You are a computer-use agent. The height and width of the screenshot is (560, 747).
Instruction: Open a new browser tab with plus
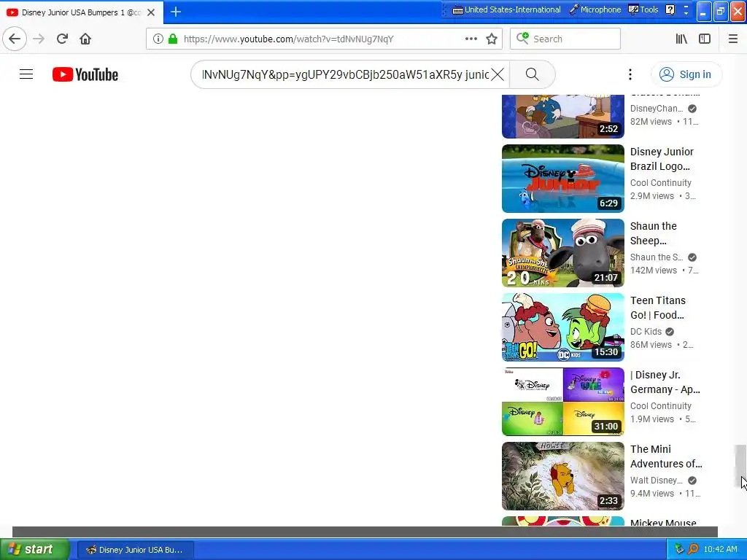coord(176,12)
